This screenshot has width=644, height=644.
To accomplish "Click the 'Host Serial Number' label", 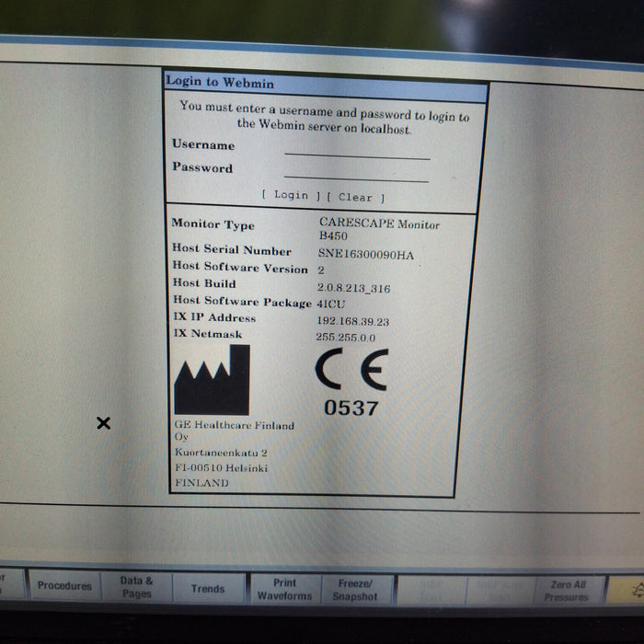I will 232,249.
